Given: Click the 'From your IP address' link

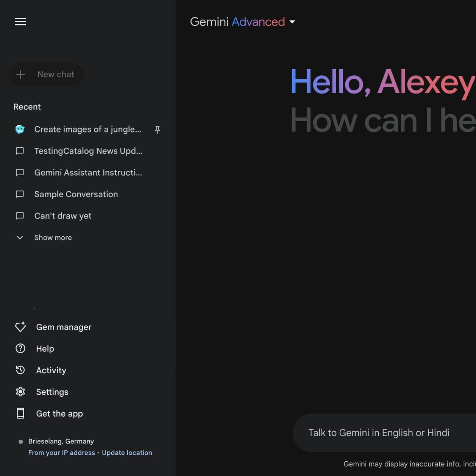Looking at the screenshot, I should click(x=62, y=453).
